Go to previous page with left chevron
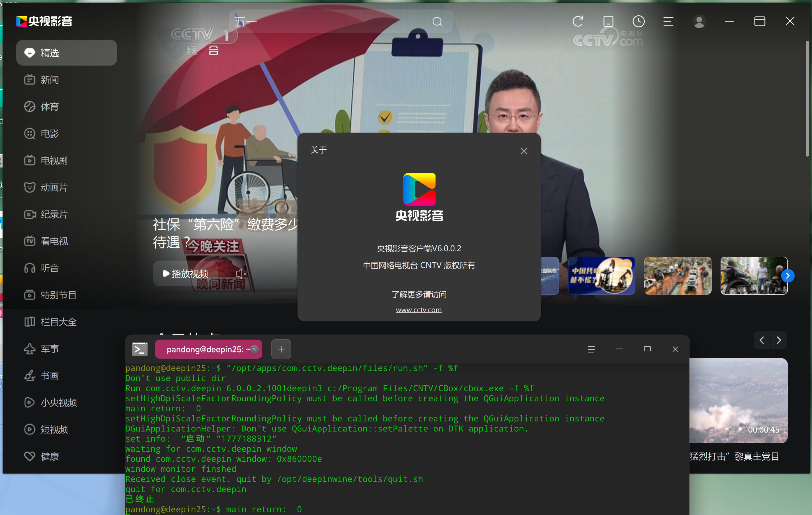812x515 pixels. (762, 340)
